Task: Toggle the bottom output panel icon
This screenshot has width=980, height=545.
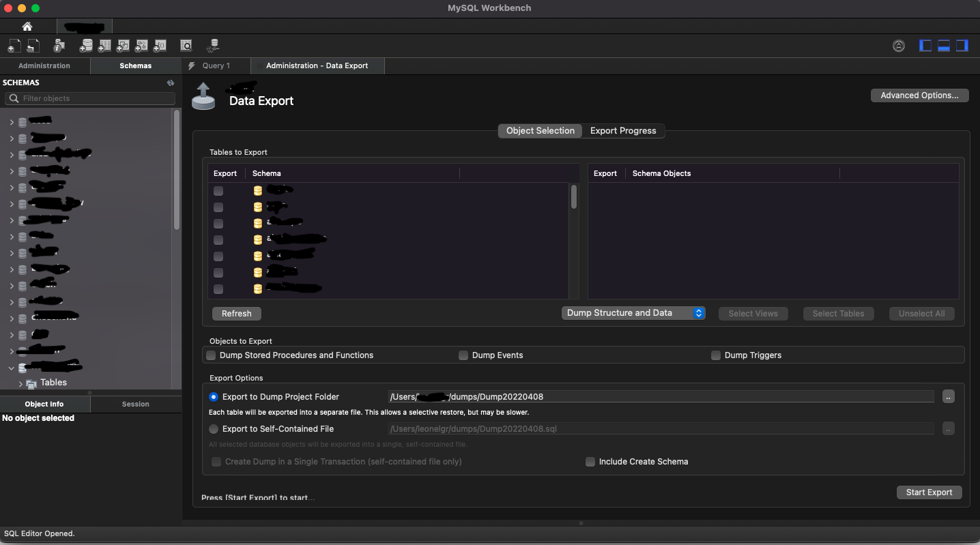Action: [944, 46]
